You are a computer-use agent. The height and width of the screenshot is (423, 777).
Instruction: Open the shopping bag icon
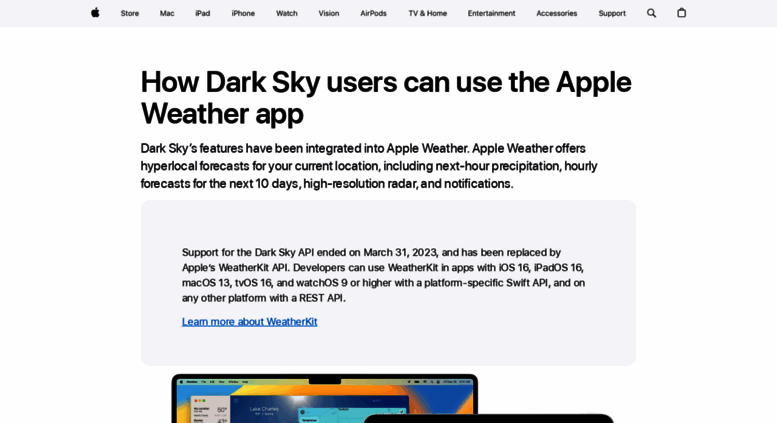pyautogui.click(x=681, y=13)
